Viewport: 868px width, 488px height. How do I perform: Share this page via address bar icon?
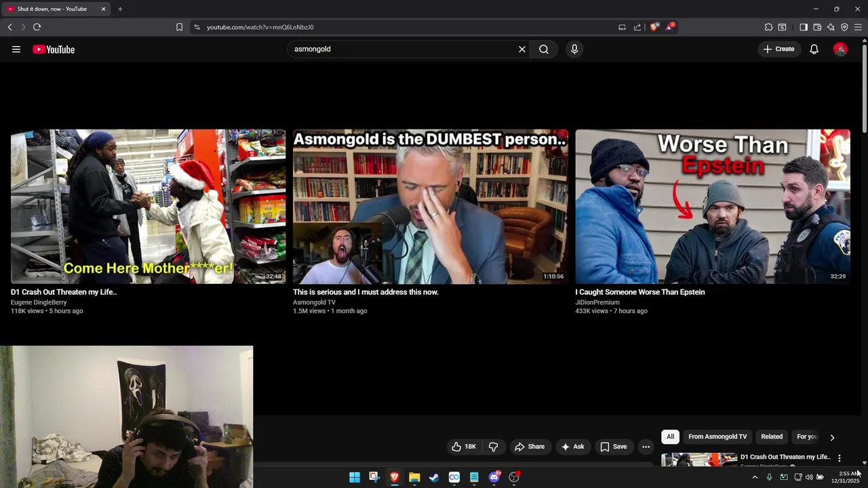[x=637, y=27]
